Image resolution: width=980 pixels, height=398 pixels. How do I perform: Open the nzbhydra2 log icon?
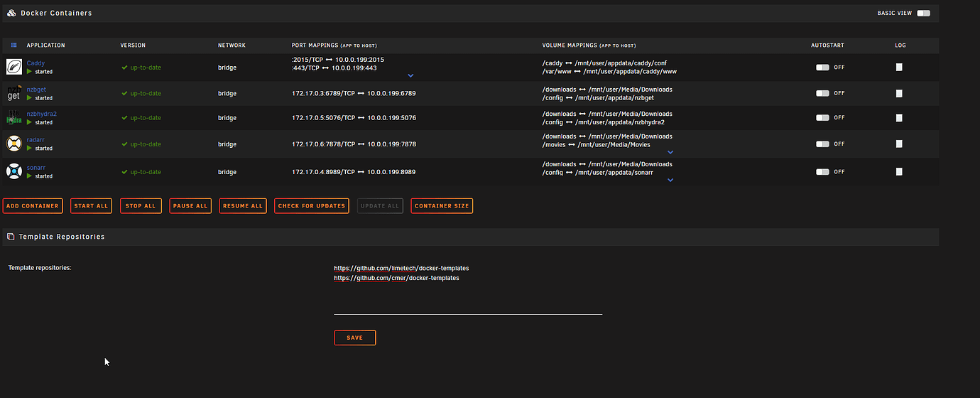pyautogui.click(x=899, y=117)
